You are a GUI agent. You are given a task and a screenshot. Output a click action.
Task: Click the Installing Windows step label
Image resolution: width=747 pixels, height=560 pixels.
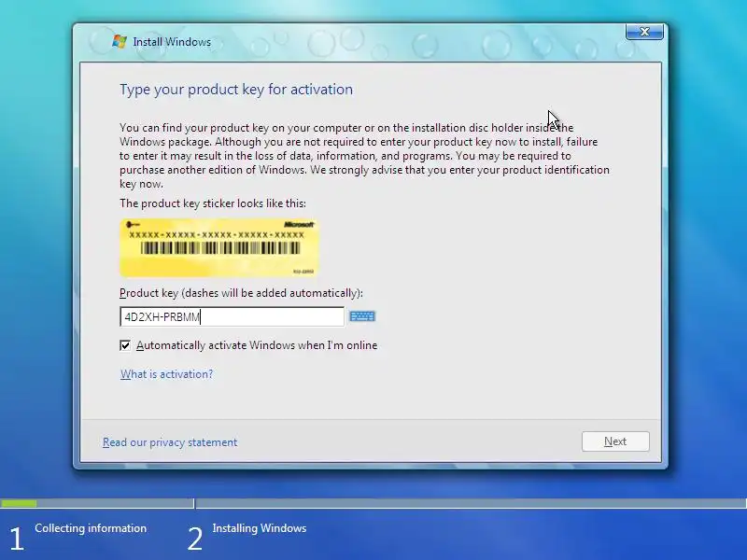coord(260,528)
